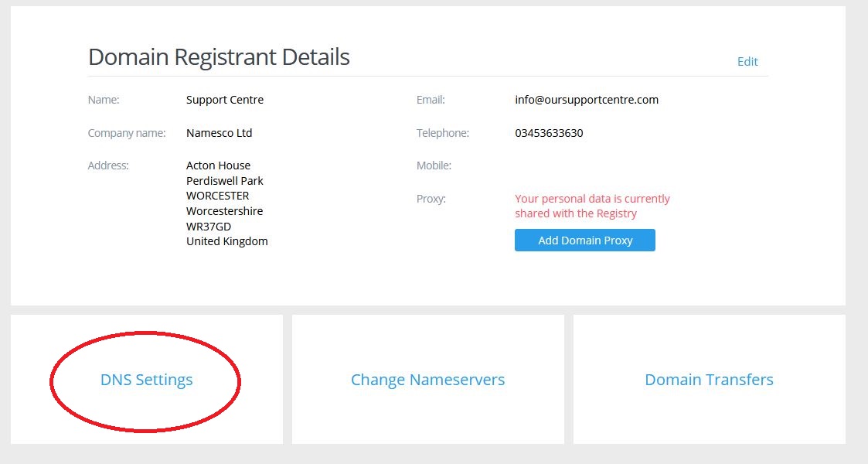Screen dimensions: 868x464
Task: Click the Telephone: label
Action: [x=442, y=133]
